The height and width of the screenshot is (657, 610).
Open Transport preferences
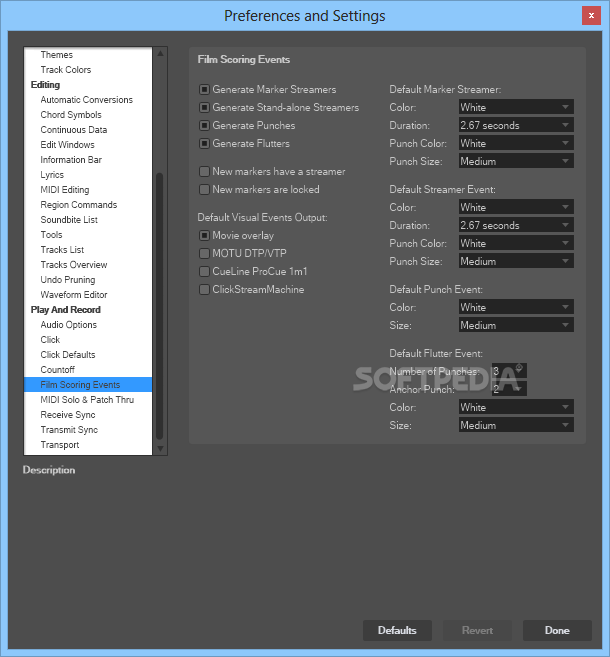click(60, 445)
